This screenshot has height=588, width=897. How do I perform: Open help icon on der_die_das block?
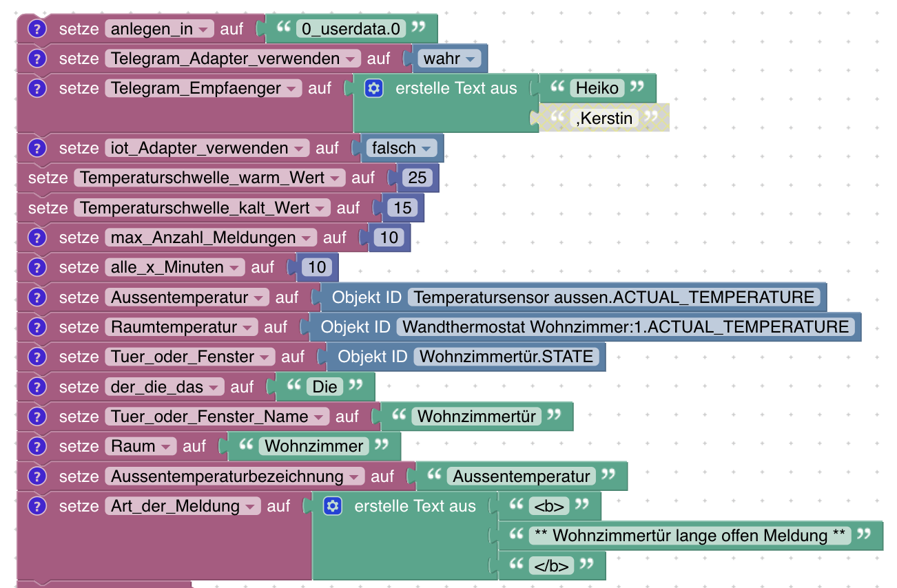37,387
